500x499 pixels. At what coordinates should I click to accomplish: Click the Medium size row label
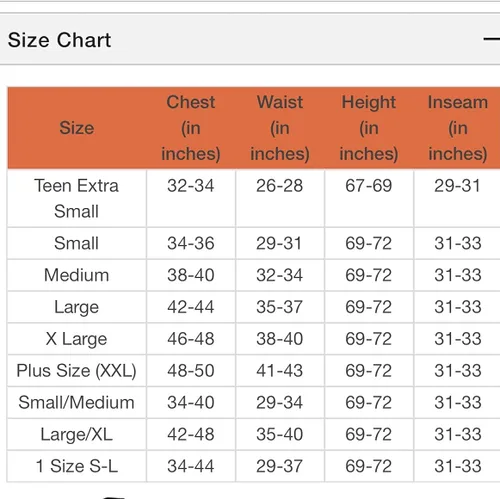(77, 275)
